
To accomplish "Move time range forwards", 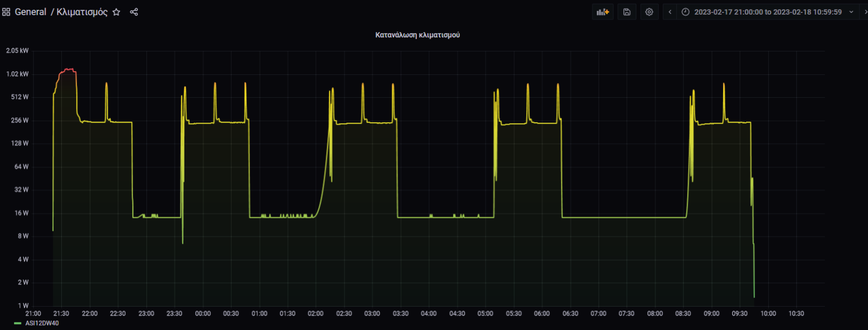I will click(x=865, y=12).
